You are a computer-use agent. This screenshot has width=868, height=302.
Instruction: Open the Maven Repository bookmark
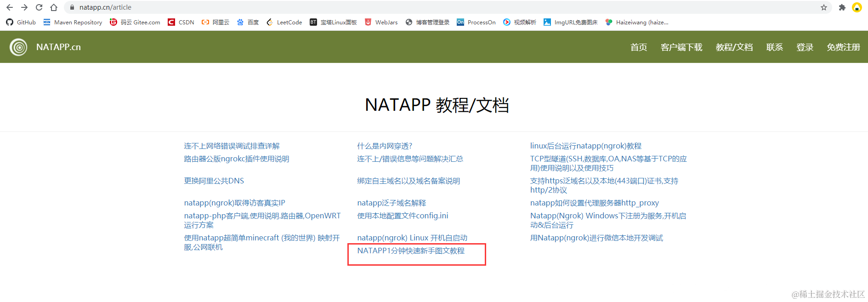[73, 22]
